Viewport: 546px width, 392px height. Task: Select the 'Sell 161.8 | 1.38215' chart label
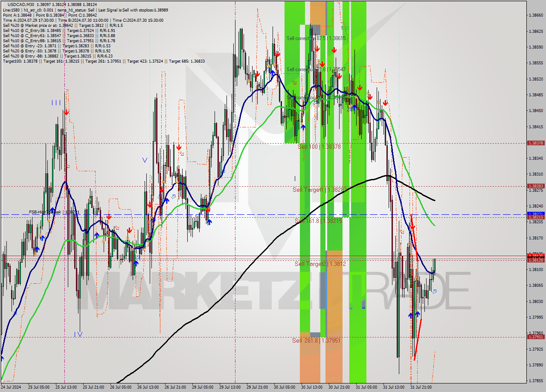click(x=318, y=221)
